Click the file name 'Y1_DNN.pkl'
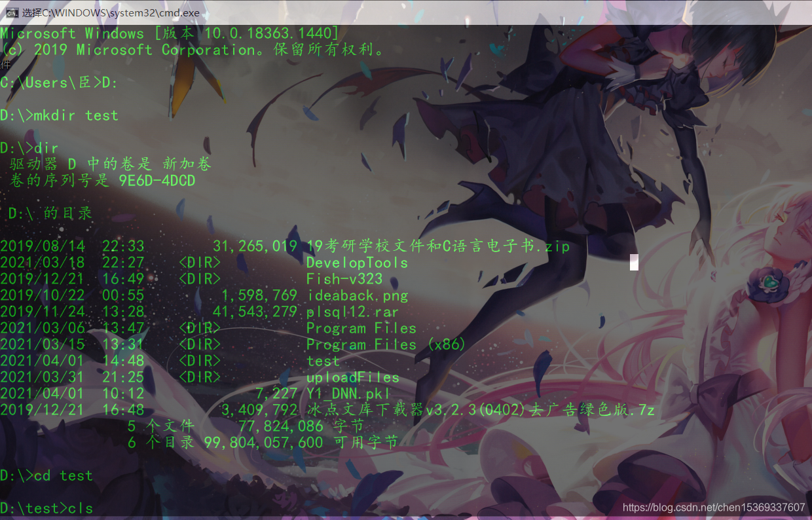This screenshot has width=812, height=520. click(x=348, y=394)
